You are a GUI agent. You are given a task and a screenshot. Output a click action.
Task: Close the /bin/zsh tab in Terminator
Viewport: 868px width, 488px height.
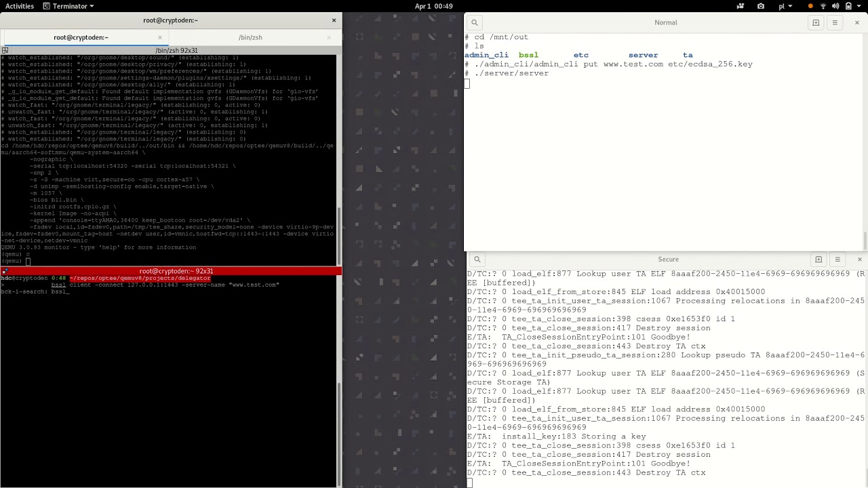(x=331, y=37)
